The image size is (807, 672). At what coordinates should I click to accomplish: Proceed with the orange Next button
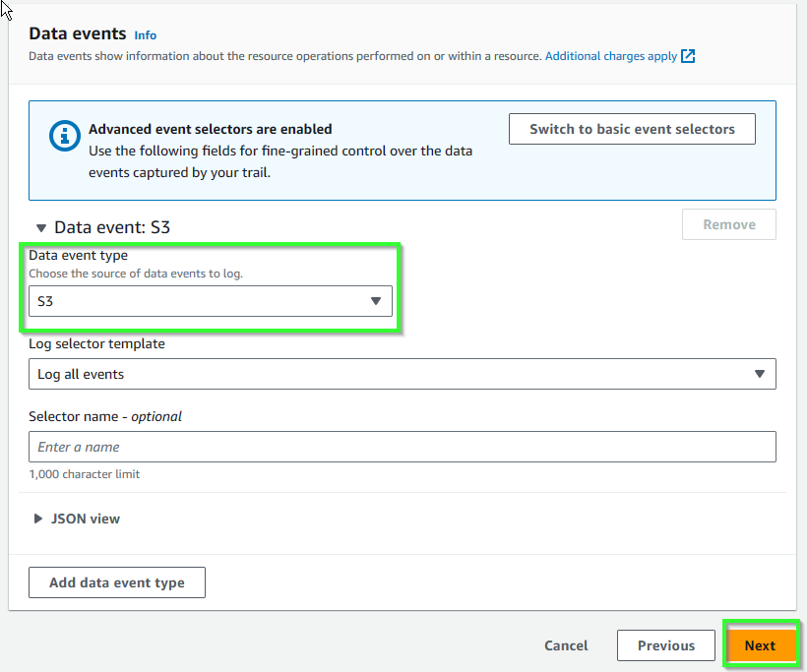point(760,645)
